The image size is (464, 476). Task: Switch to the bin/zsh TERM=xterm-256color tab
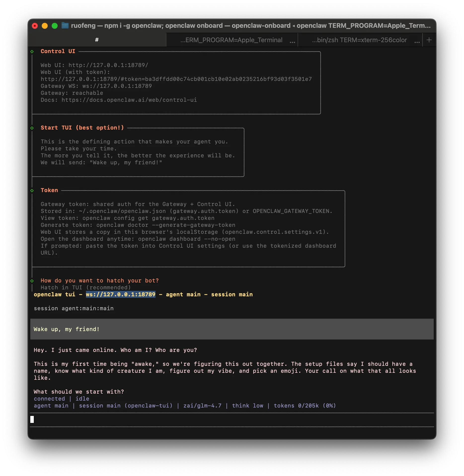pyautogui.click(x=359, y=40)
